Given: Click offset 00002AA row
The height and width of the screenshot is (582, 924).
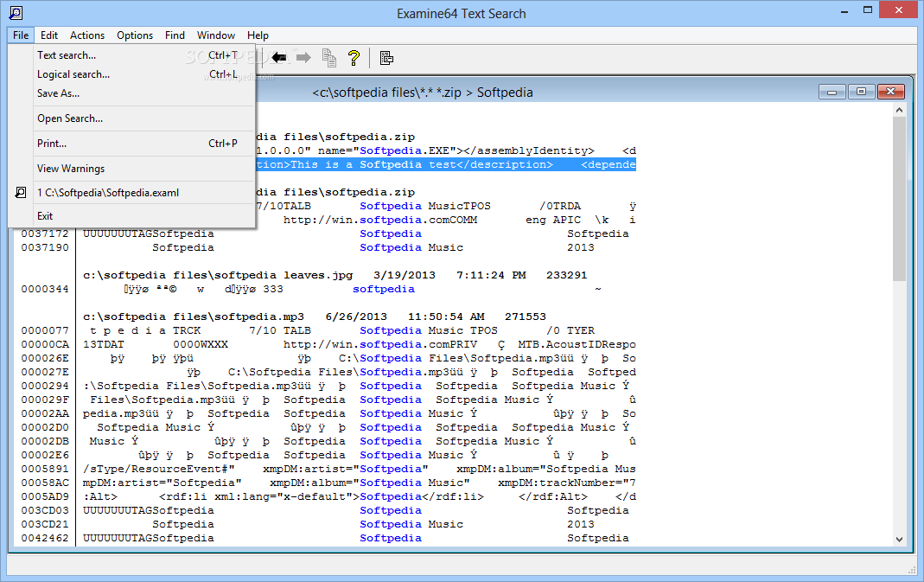Looking at the screenshot, I should [x=45, y=414].
